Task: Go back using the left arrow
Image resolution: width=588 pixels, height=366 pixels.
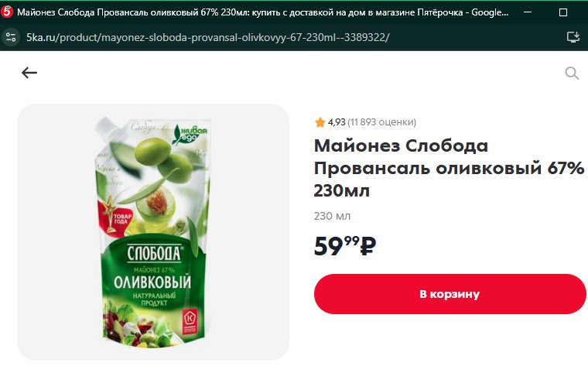Action: tap(29, 73)
